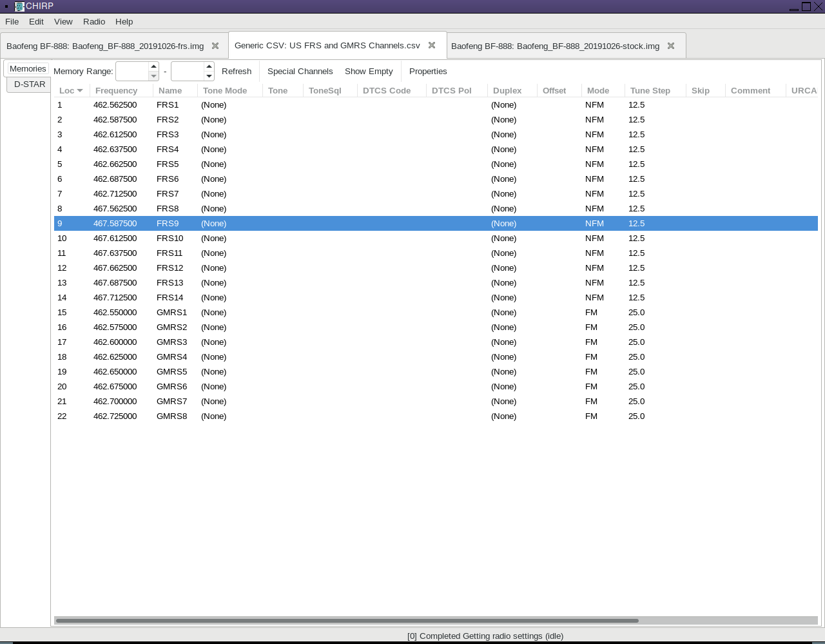This screenshot has height=644, width=825.
Task: Sort by the Loc column header
Action: tap(72, 90)
